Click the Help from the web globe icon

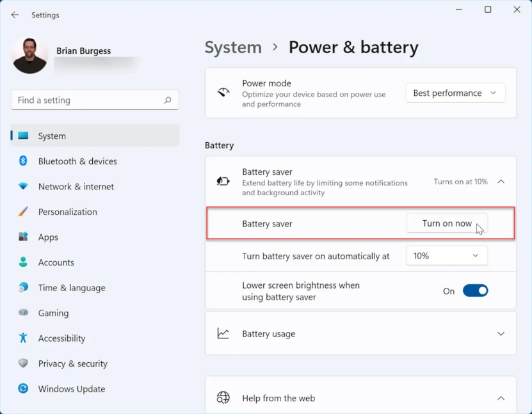[223, 398]
